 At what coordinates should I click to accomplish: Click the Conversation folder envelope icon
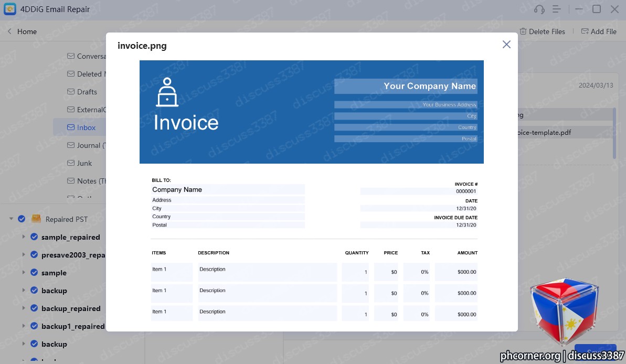tap(71, 56)
